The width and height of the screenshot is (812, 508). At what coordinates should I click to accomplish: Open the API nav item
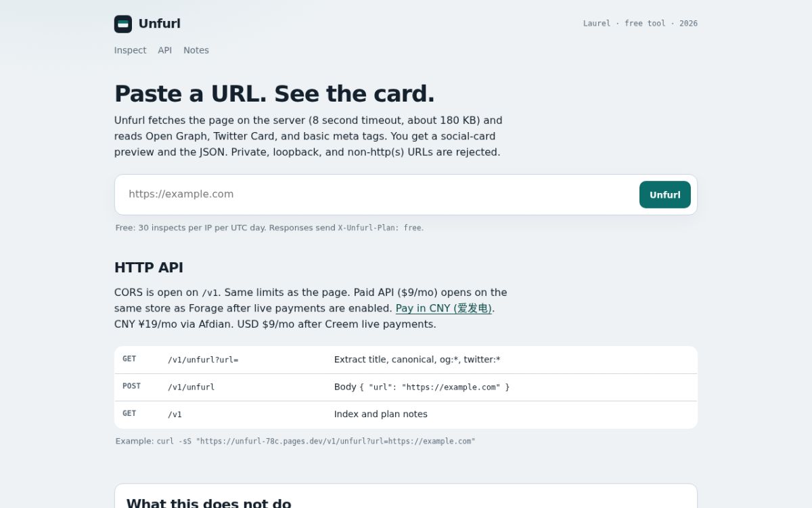[x=165, y=50]
